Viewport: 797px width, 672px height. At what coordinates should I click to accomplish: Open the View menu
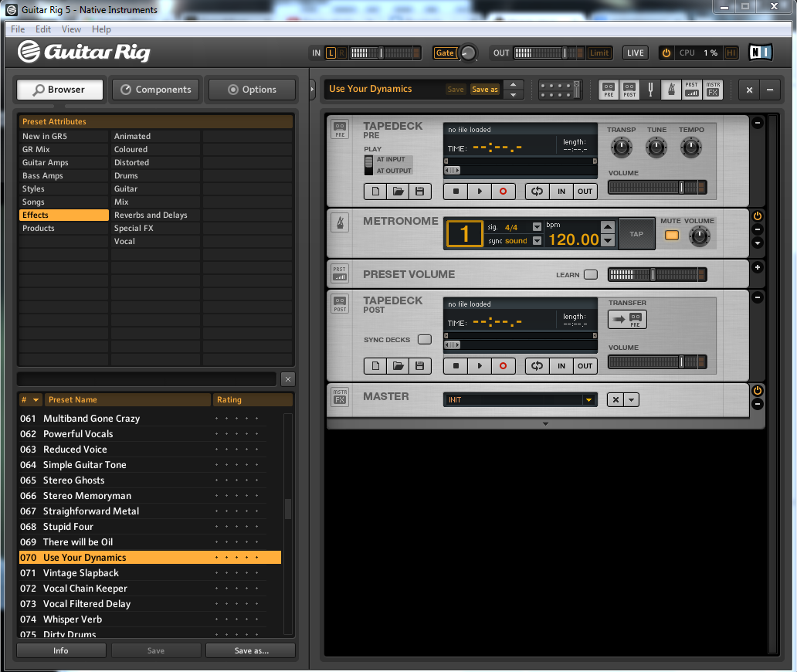click(71, 29)
